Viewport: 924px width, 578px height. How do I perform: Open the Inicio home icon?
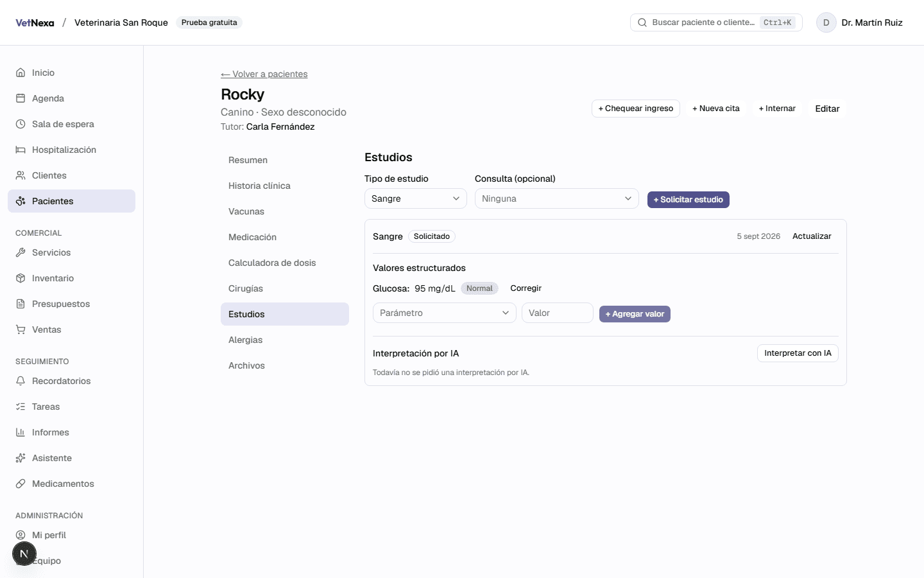(x=21, y=73)
